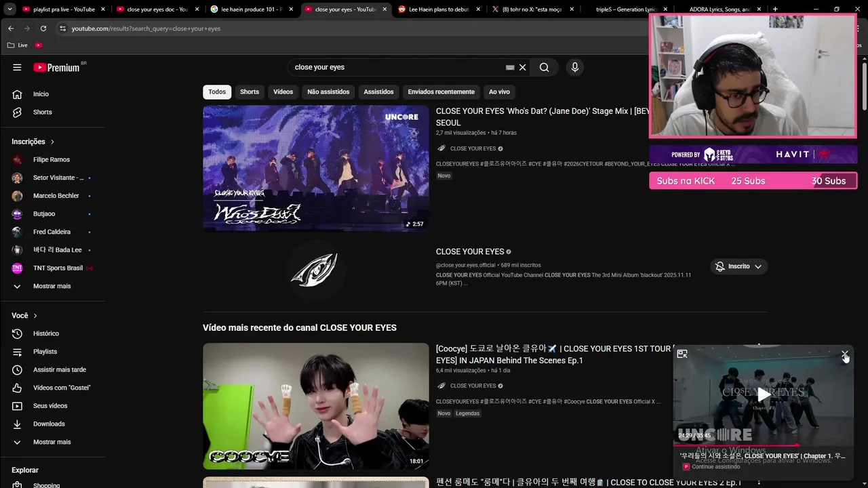Clear the search box with X icon
This screenshot has width=868, height=488.
click(522, 67)
